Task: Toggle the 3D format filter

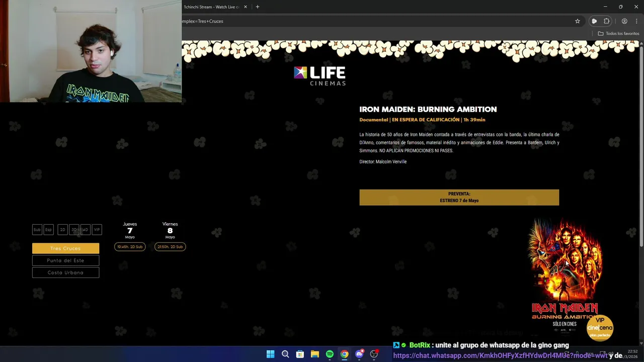Action: pyautogui.click(x=74, y=230)
